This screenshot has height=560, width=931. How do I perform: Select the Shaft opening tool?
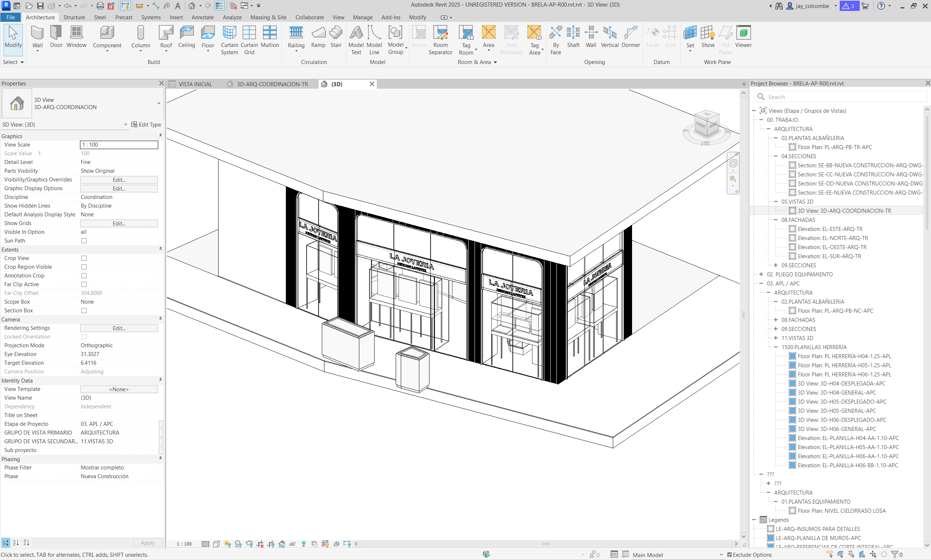(573, 33)
